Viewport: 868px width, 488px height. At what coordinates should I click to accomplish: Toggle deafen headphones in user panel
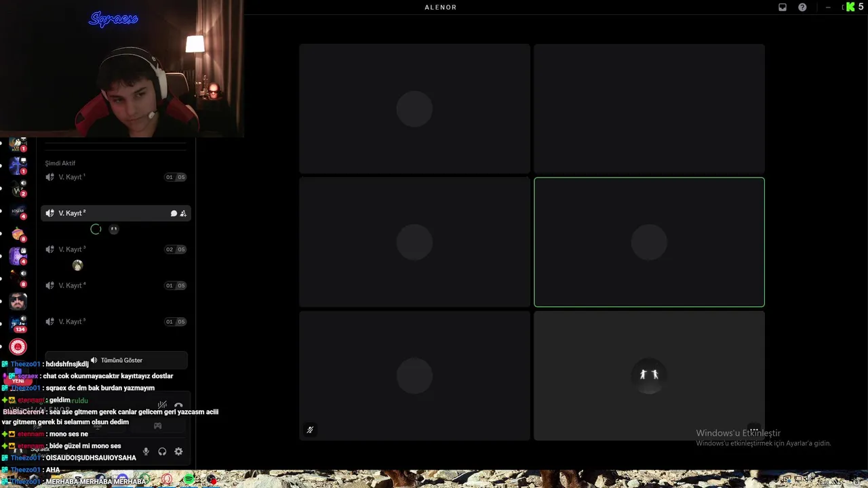point(162,451)
